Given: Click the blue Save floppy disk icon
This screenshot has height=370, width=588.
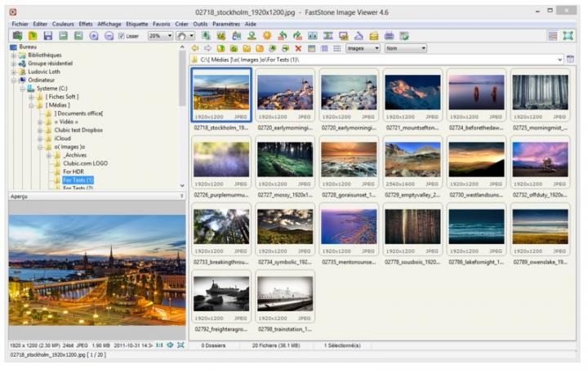Looking at the screenshot, I should (x=48, y=36).
